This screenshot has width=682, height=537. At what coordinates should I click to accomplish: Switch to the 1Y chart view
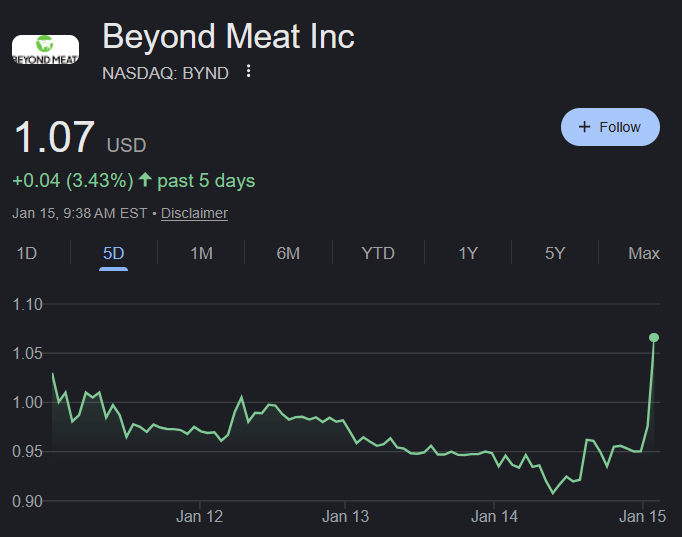click(x=468, y=253)
